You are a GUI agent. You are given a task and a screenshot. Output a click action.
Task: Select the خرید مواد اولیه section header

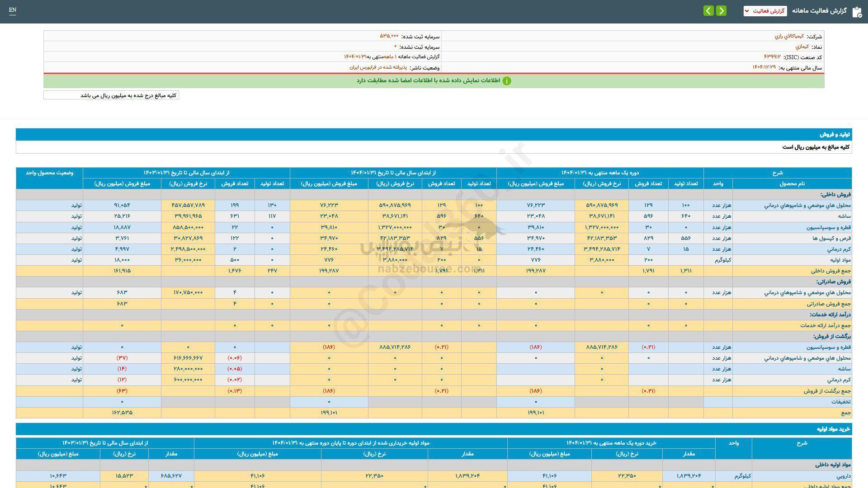tap(833, 429)
